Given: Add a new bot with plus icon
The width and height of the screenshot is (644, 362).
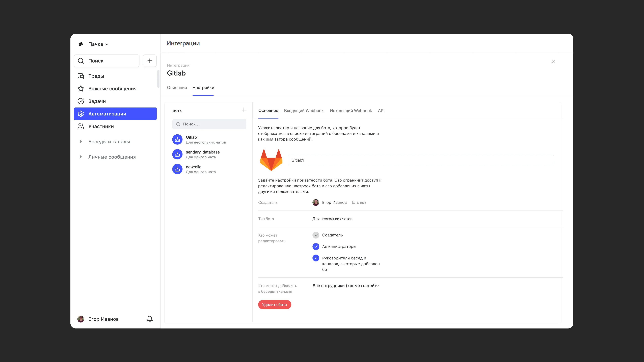Looking at the screenshot, I should pos(244,110).
